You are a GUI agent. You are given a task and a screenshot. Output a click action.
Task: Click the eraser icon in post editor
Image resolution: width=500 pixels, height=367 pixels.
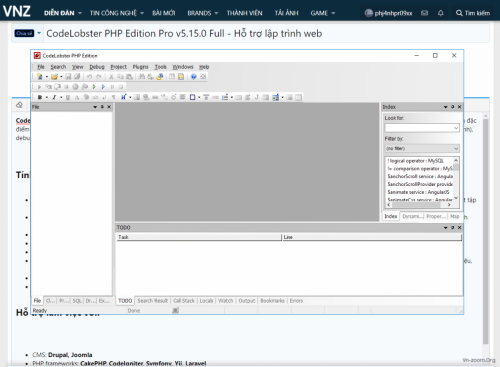pyautogui.click(x=19, y=105)
